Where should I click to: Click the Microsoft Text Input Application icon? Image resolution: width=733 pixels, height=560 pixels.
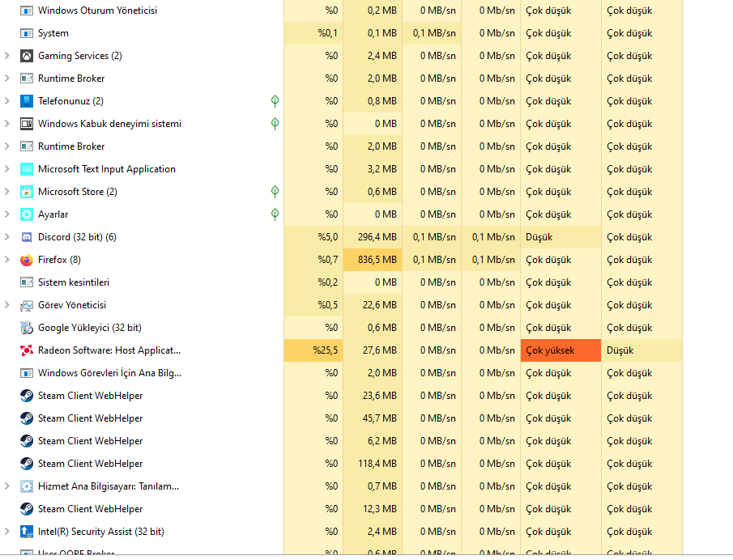[27, 169]
